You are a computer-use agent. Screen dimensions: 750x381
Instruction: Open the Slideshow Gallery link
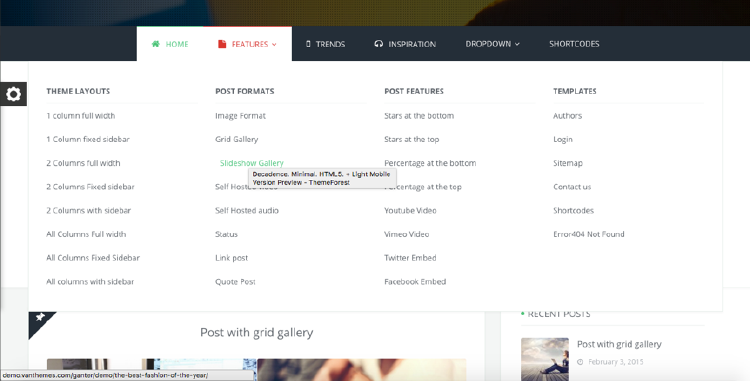[252, 163]
